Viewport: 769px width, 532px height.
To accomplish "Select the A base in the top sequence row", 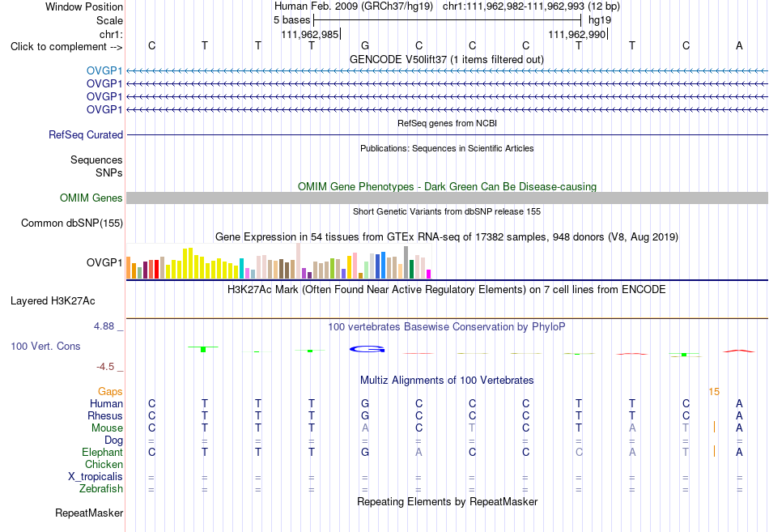I will point(739,45).
